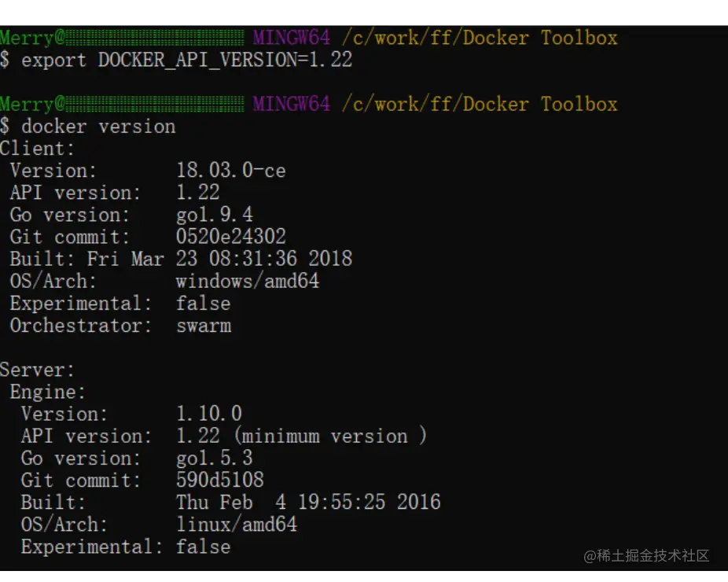Click the export DOCKER_API_VERSION=1.22 command

pos(186,61)
